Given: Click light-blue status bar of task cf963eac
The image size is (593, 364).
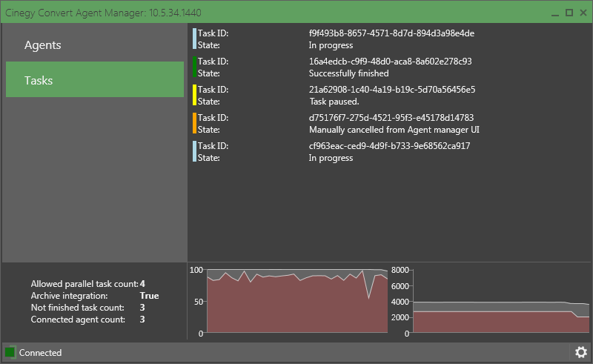Looking at the screenshot, I should [194, 151].
